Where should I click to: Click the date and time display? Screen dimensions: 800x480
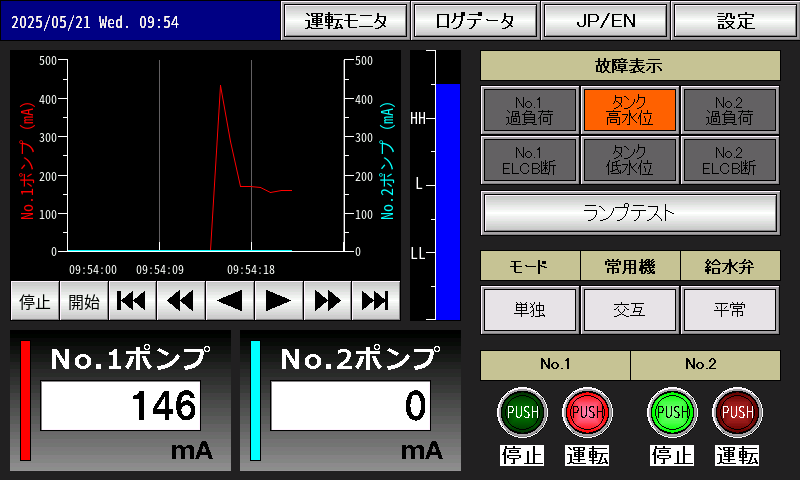point(95,22)
